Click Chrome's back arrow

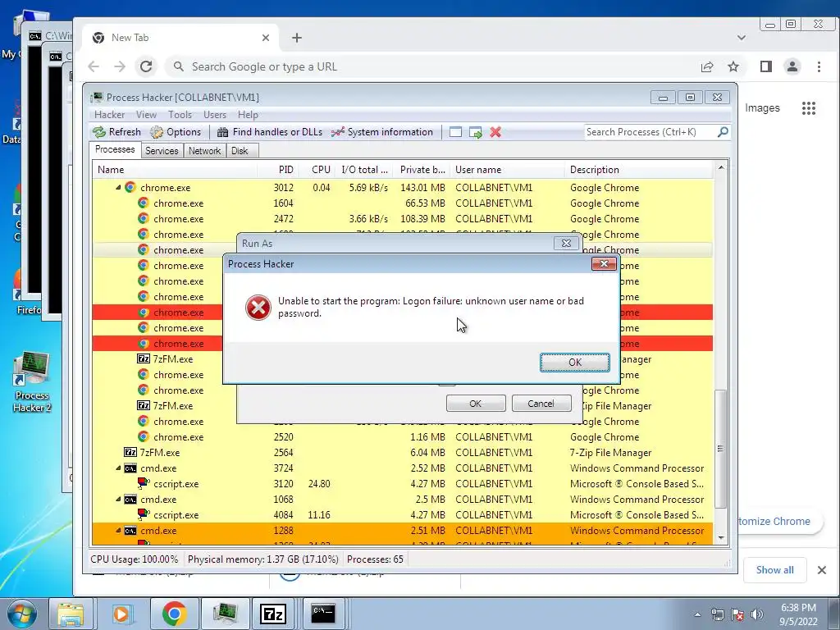click(x=94, y=66)
